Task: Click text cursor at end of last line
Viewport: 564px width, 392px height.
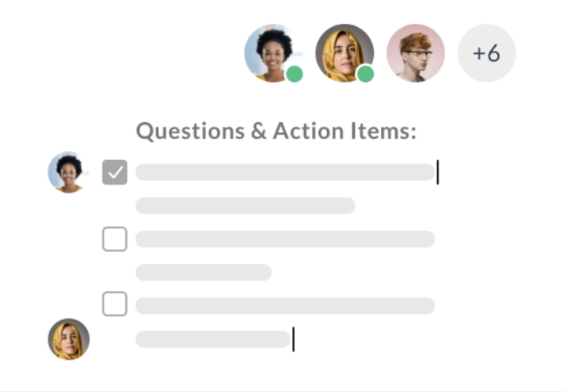Action: click(x=293, y=339)
